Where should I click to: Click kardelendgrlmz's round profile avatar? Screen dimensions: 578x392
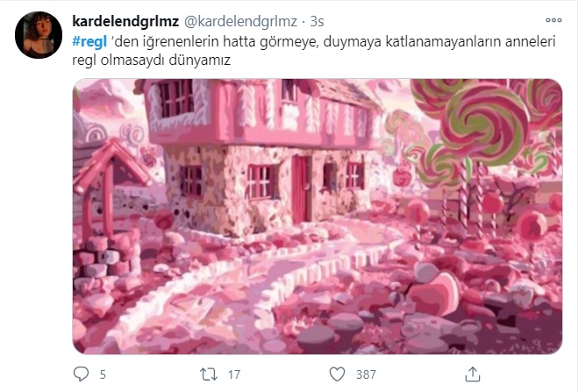[39, 35]
